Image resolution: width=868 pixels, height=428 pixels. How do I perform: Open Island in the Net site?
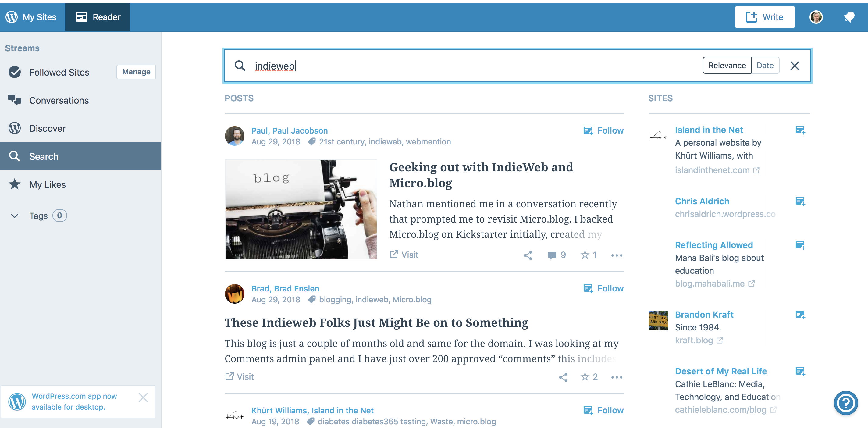[709, 130]
